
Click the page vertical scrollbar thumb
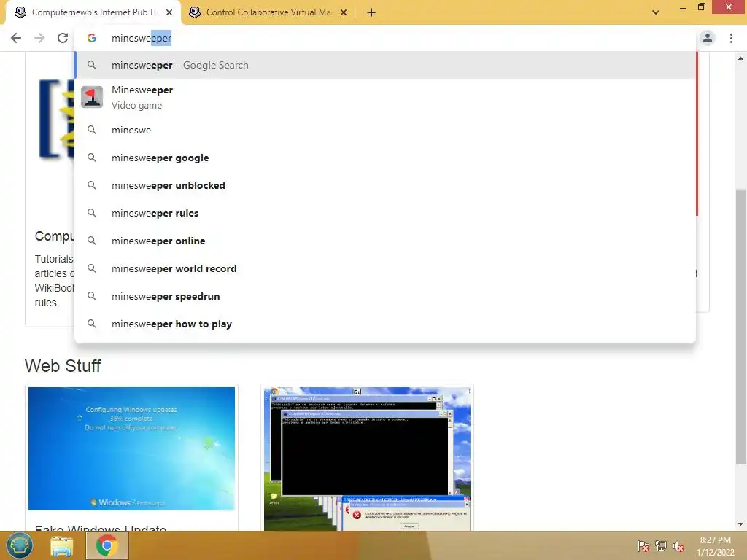click(740, 327)
